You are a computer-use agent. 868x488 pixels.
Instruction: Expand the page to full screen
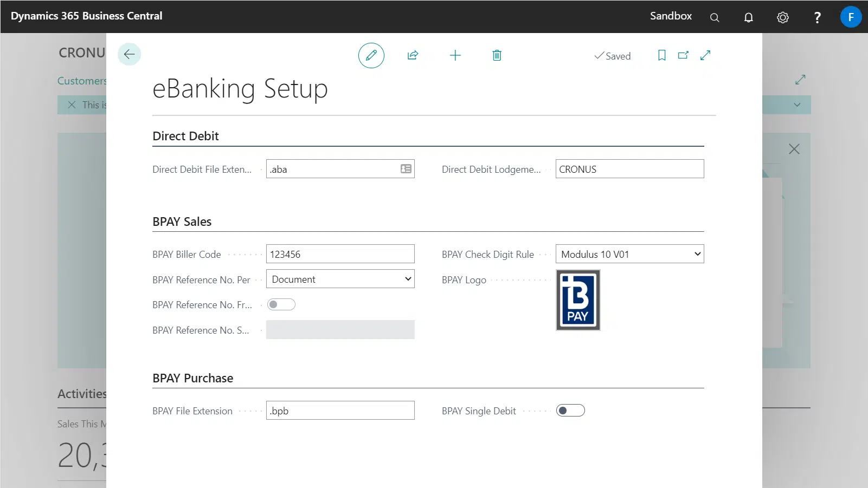pos(705,55)
